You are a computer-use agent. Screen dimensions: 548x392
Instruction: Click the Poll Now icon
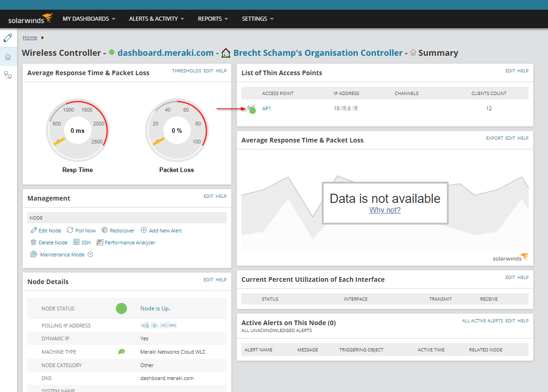[x=70, y=230]
